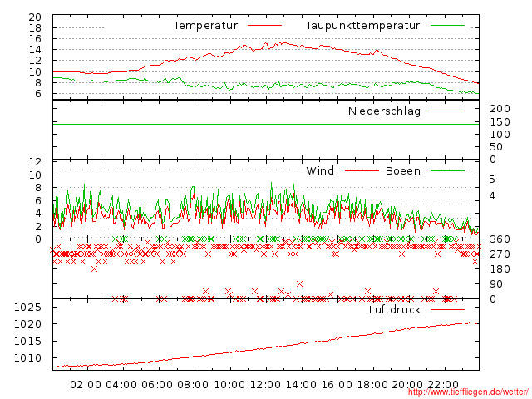Open the tieffliegen.de/wetter link
The height and width of the screenshot is (399, 532).
[468, 392]
